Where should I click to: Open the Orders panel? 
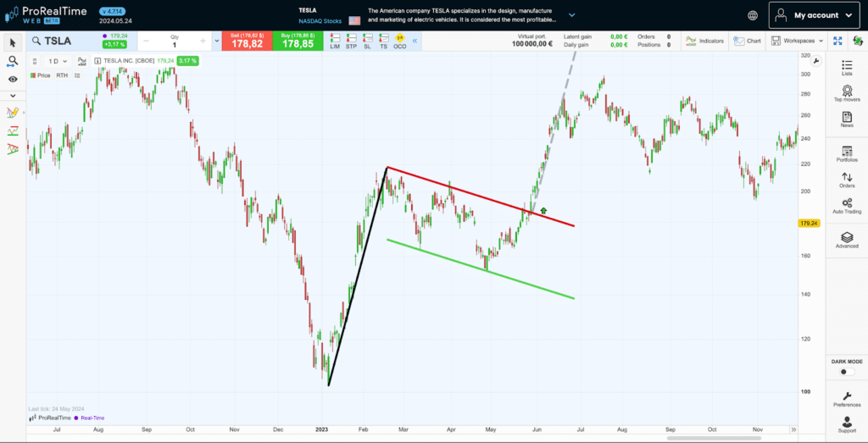coord(847,180)
